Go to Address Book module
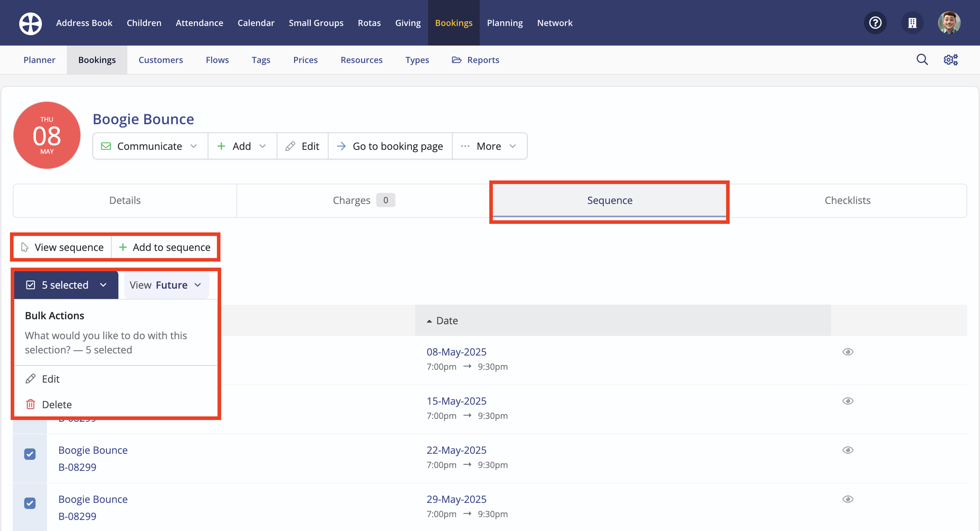This screenshot has height=531, width=980. (x=84, y=23)
